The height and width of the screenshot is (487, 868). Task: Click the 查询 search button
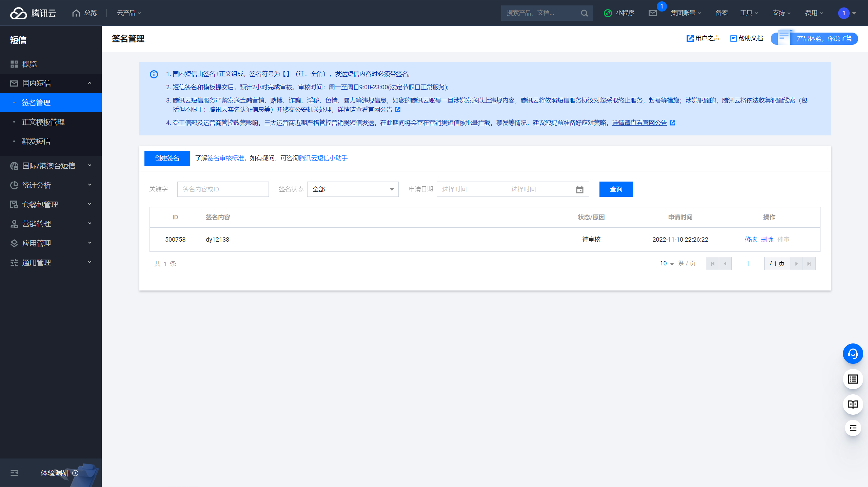[x=616, y=189]
